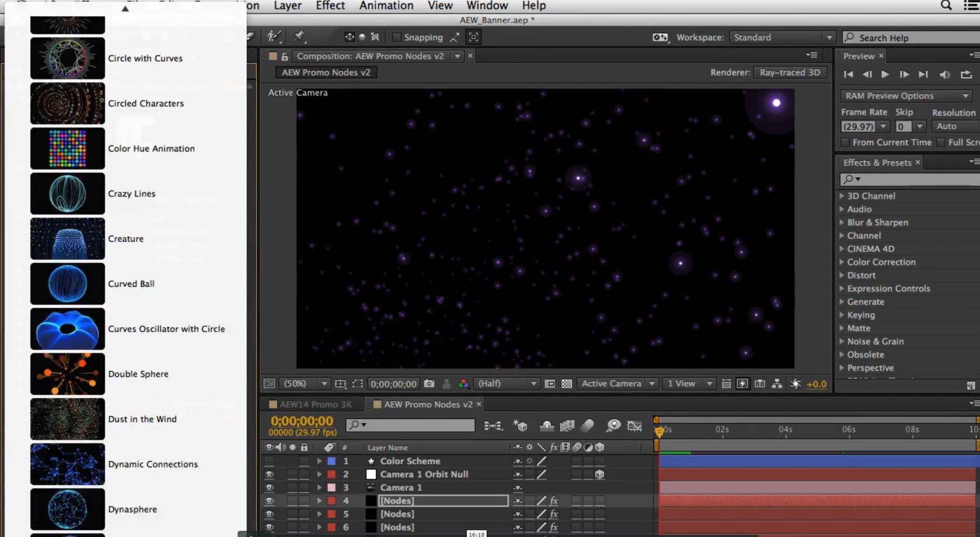Toggle visibility of Nodes layer 6
Image resolution: width=980 pixels, height=537 pixels.
269,527
